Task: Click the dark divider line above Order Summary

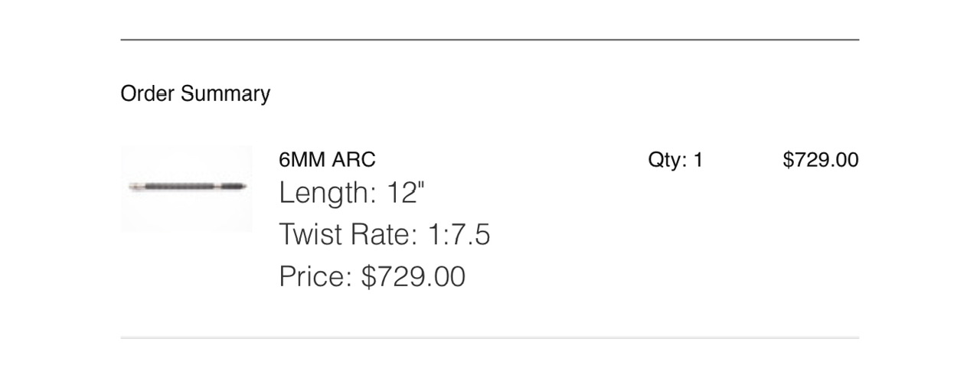Action: [x=489, y=39]
